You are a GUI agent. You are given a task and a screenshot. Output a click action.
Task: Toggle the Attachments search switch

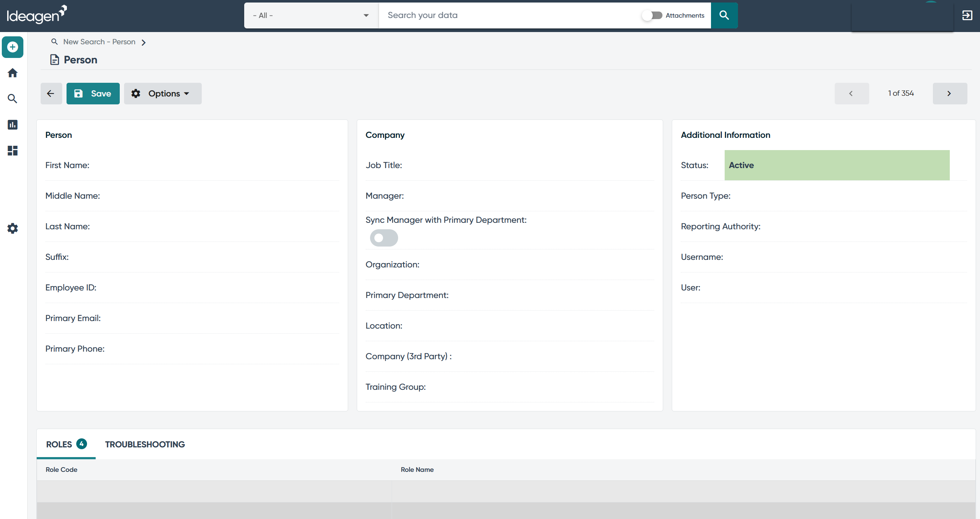pos(652,15)
